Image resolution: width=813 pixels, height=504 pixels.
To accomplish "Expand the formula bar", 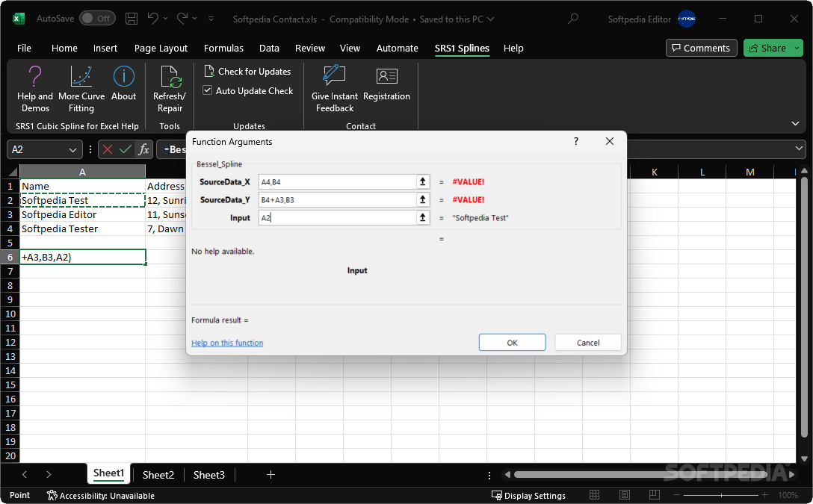I will click(799, 149).
